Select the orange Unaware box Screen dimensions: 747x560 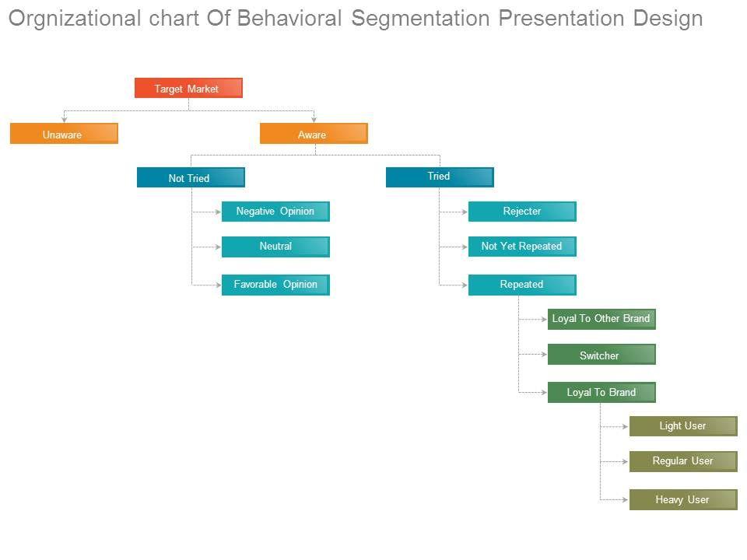(64, 134)
